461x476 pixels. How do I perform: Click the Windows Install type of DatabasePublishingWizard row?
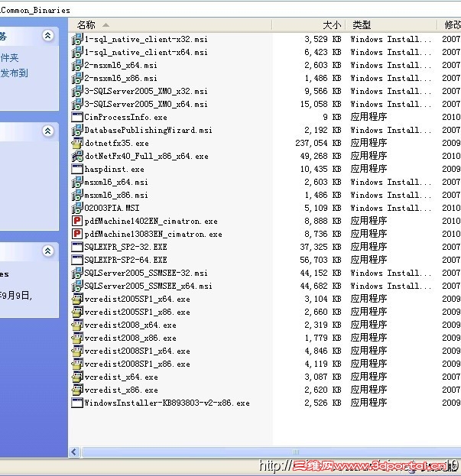point(391,130)
